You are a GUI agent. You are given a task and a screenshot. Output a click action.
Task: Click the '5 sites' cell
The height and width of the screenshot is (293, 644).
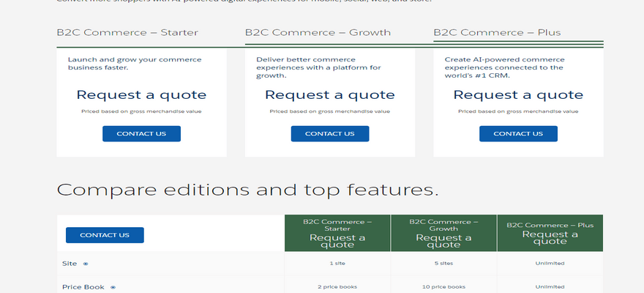point(443,264)
